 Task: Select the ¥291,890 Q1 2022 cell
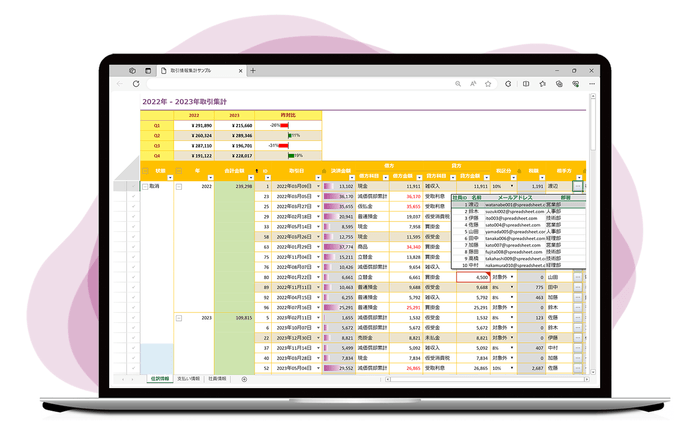194,125
